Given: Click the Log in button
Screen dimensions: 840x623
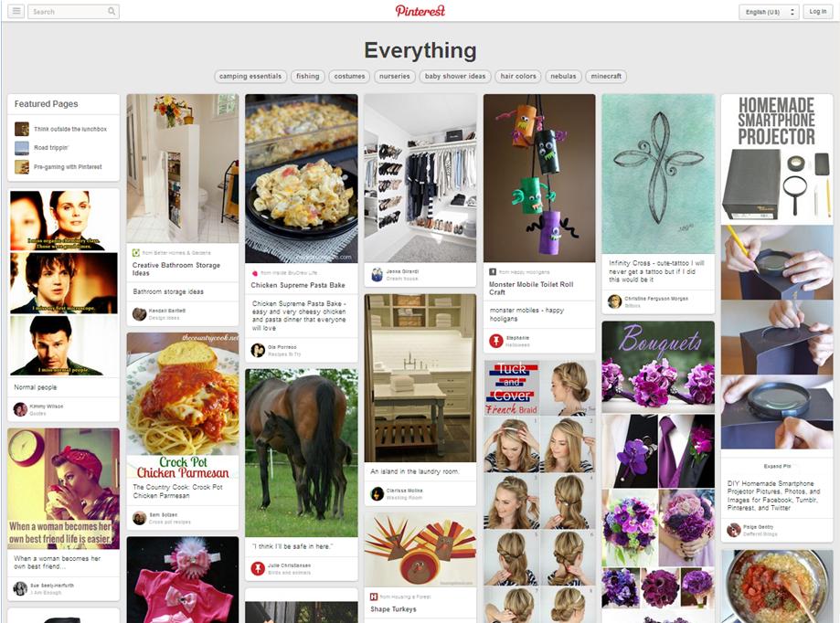Looking at the screenshot, I should click(817, 12).
